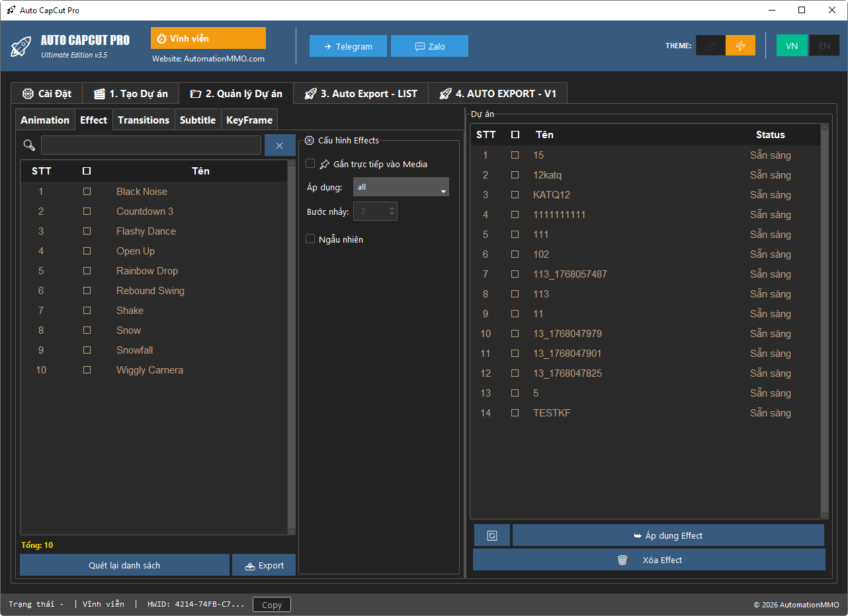Select 2. Quản lý Dự án tab
Screen dimensions: 848x616
coord(236,93)
